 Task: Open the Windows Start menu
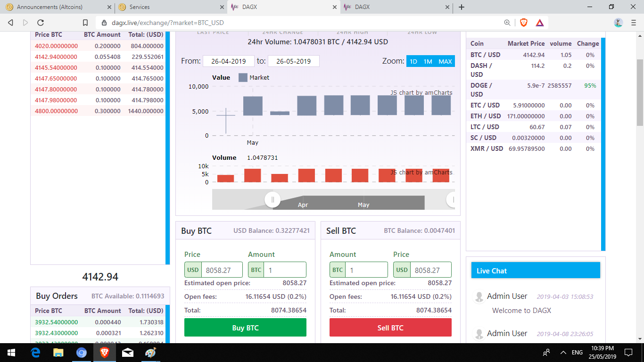(11, 353)
